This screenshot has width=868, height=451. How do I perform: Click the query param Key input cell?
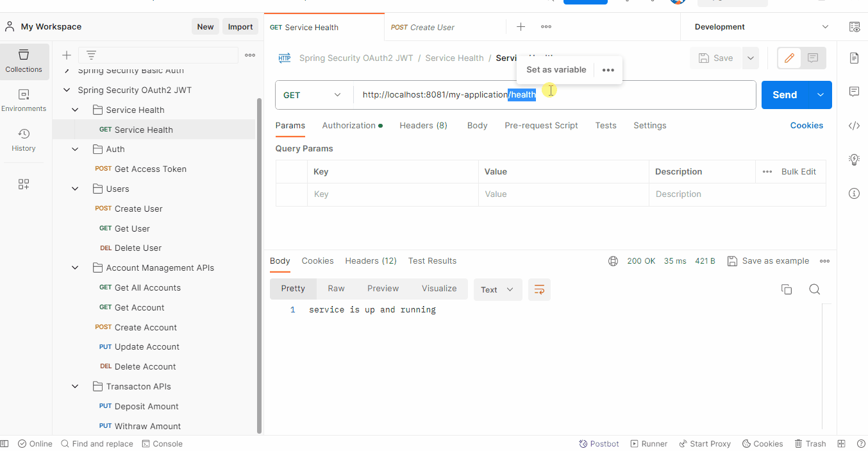coord(393,194)
